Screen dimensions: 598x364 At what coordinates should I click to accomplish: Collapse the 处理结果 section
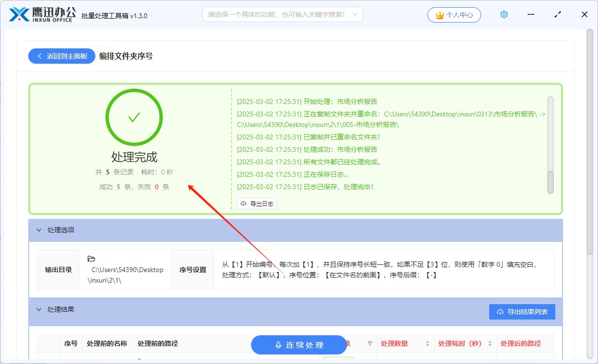pos(39,309)
